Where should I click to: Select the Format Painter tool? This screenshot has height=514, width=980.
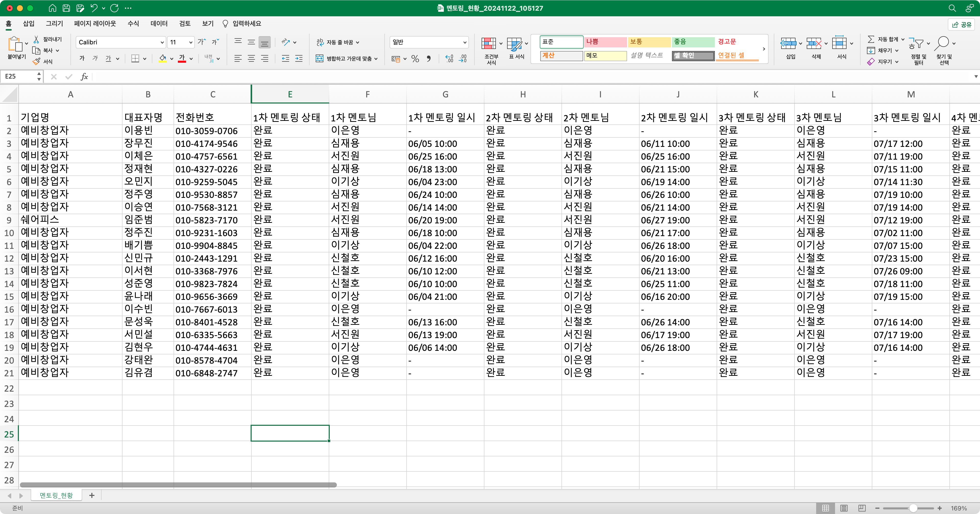point(36,61)
